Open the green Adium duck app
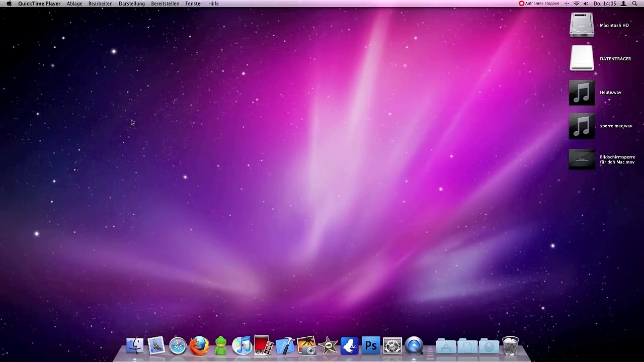This screenshot has width=644, height=362. 220,346
